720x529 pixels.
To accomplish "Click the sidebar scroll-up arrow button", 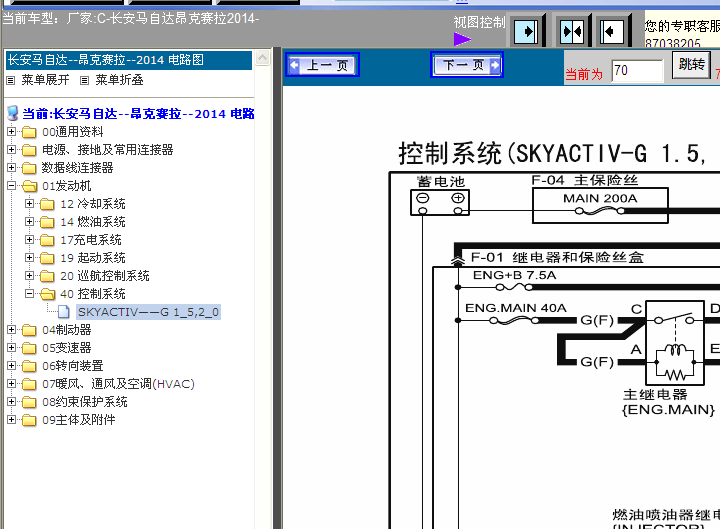I will tap(263, 58).
